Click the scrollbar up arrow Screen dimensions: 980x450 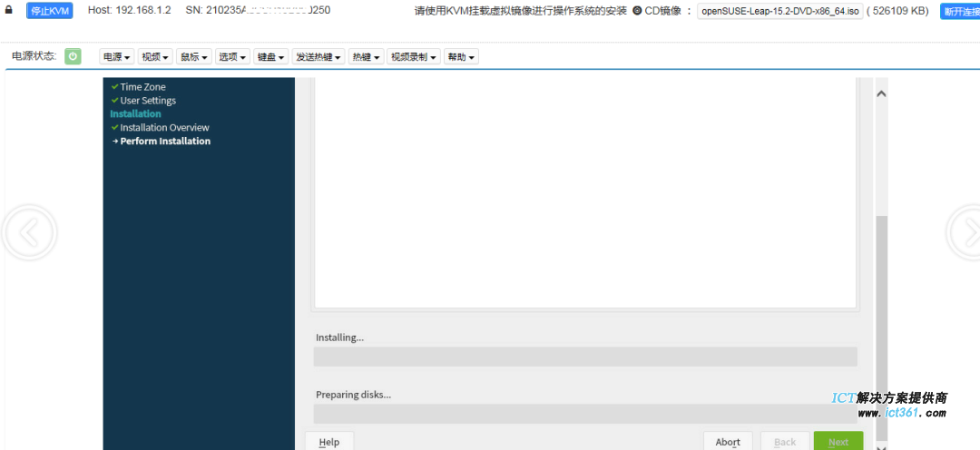(881, 93)
